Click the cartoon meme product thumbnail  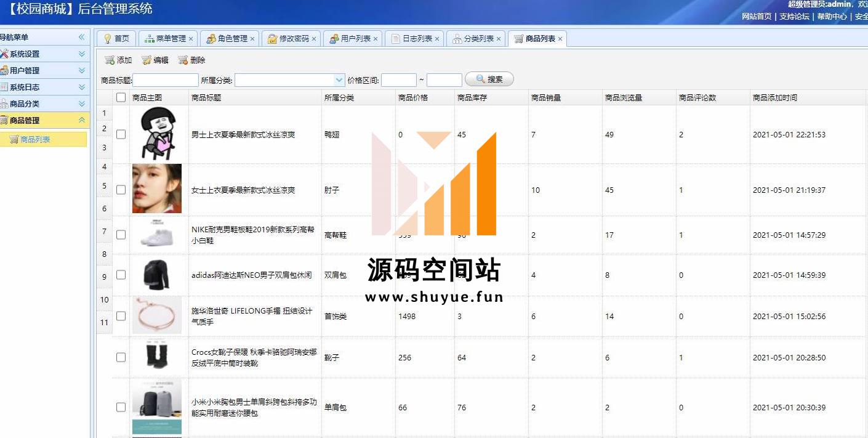[156, 134]
